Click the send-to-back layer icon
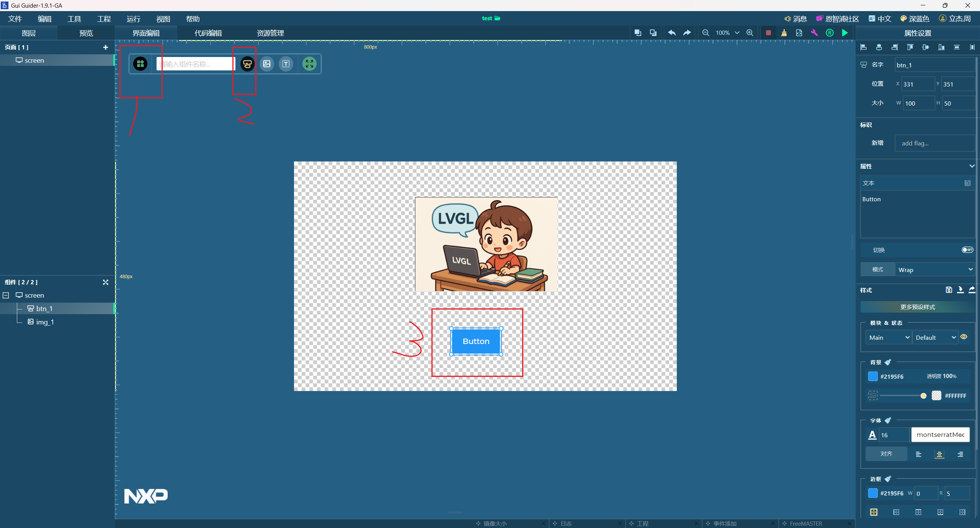This screenshot has width=980, height=528. [x=653, y=33]
